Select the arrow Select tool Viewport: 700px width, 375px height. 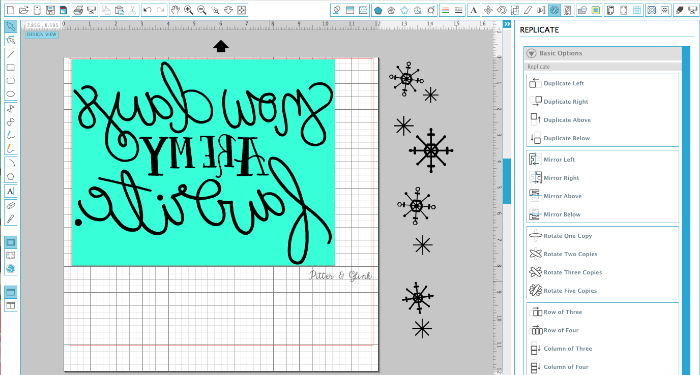tap(11, 26)
